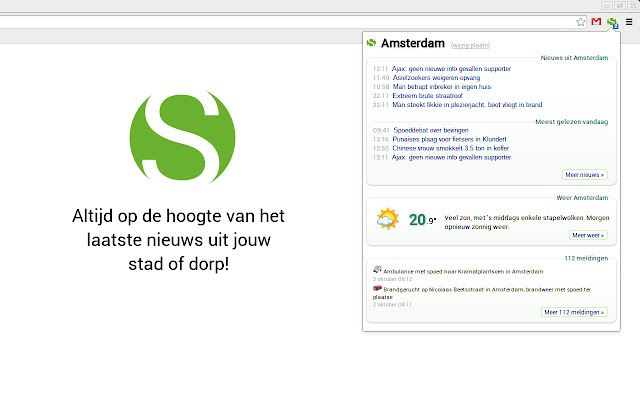Screen dimensions: 640x400
Task: Minimize the browser window
Action: [x=607, y=6]
